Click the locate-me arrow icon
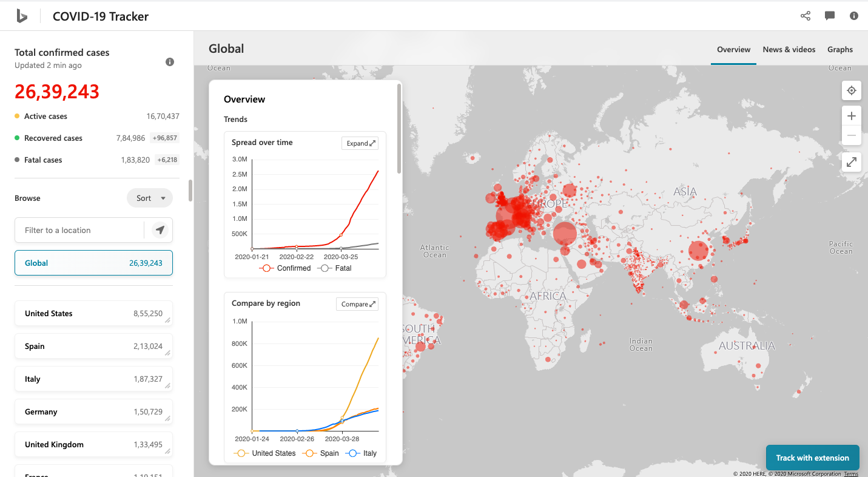Viewport: 868px width, 477px height. click(160, 230)
